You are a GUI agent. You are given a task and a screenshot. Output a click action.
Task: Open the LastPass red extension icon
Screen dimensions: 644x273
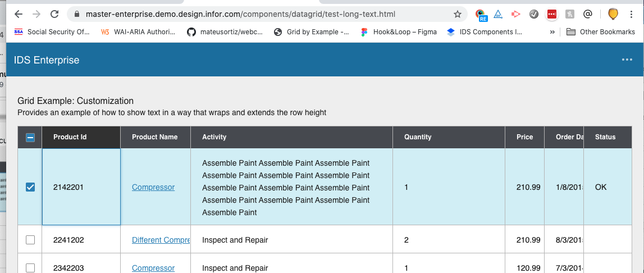click(x=552, y=14)
